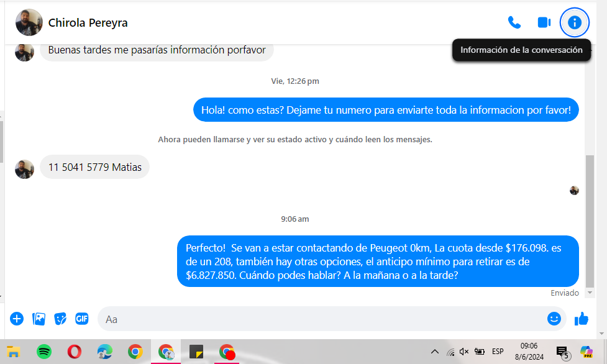Open Spotify from the taskbar

pyautogui.click(x=43, y=352)
